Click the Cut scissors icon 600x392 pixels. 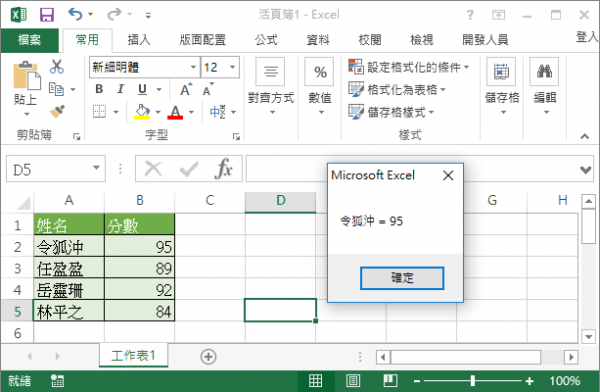pos(57,67)
